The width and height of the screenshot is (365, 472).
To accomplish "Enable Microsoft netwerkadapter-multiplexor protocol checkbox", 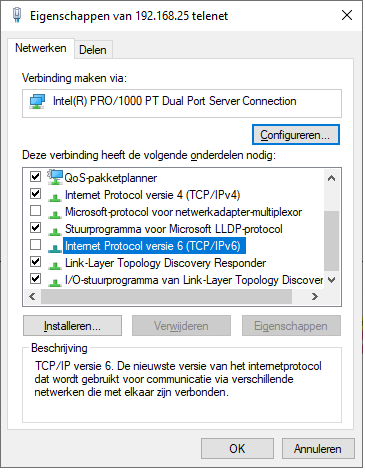I will tap(35, 211).
